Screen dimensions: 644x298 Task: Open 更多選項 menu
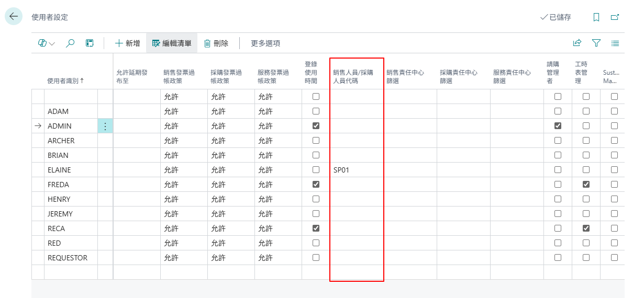(265, 43)
